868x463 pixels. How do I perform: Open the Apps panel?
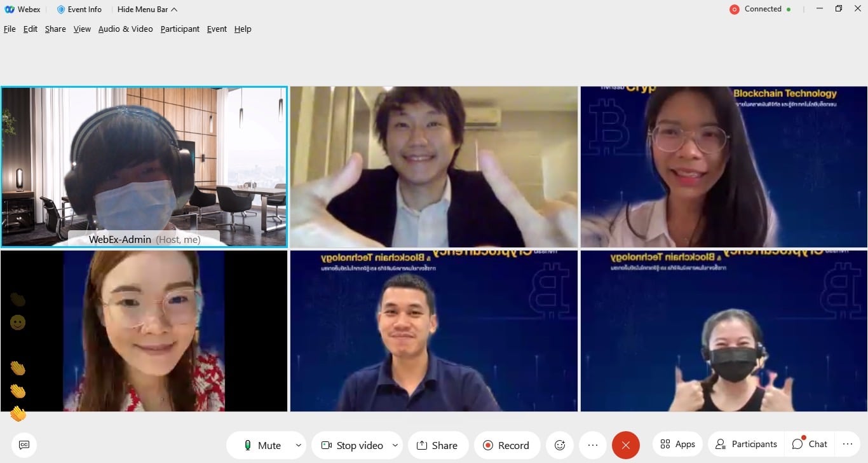pyautogui.click(x=677, y=444)
